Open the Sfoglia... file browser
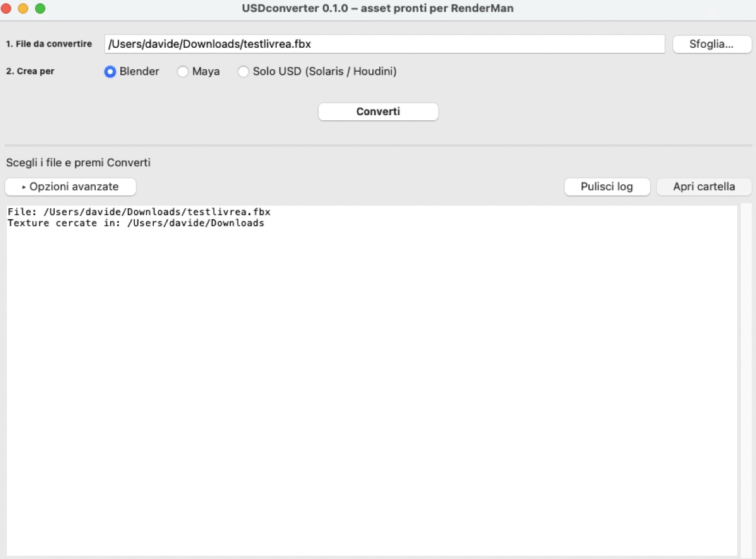The height and width of the screenshot is (559, 756). (x=712, y=44)
